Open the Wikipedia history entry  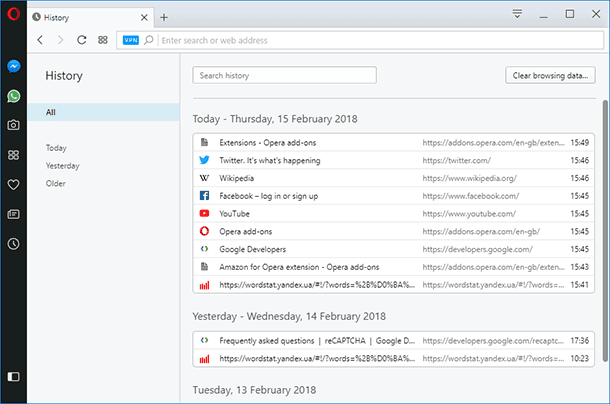[x=393, y=178]
